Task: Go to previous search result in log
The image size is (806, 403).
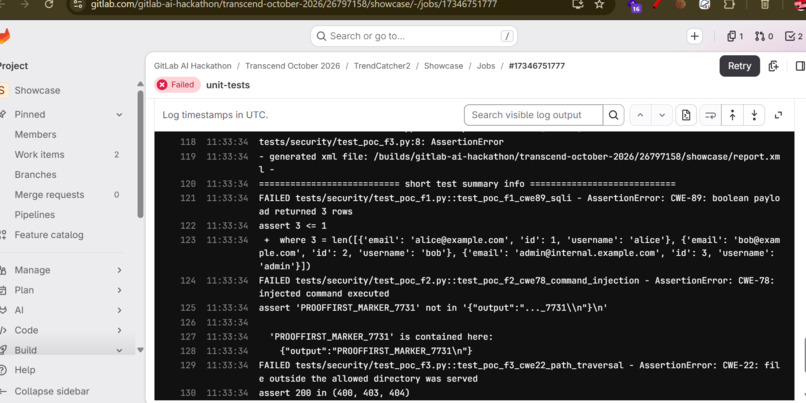Action: pos(640,115)
